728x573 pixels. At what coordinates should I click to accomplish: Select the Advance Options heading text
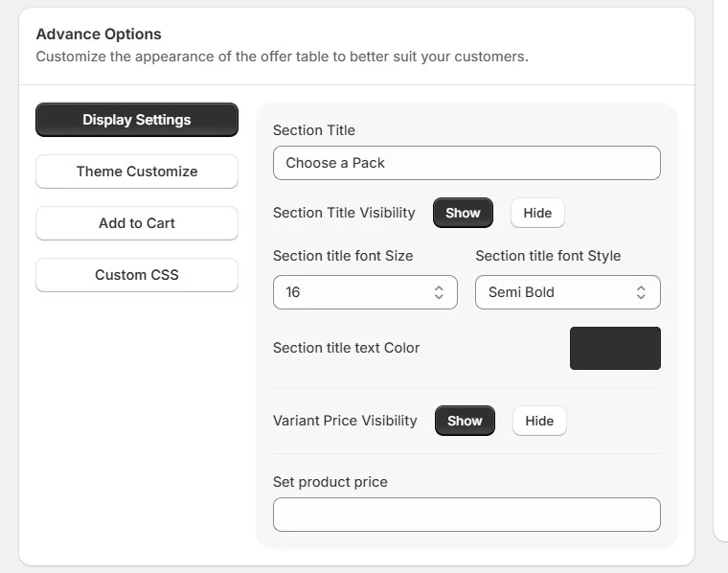point(99,34)
